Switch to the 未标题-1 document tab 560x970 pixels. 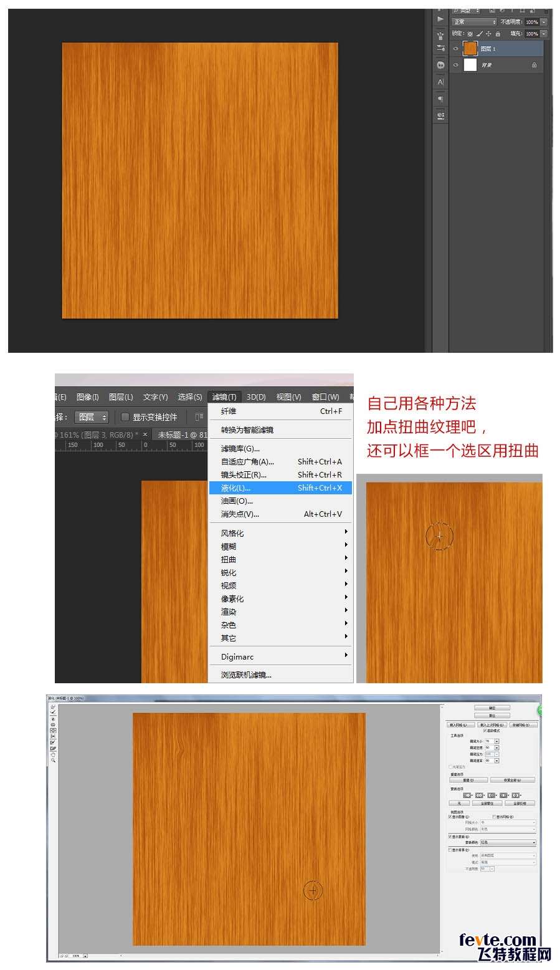pyautogui.click(x=181, y=435)
